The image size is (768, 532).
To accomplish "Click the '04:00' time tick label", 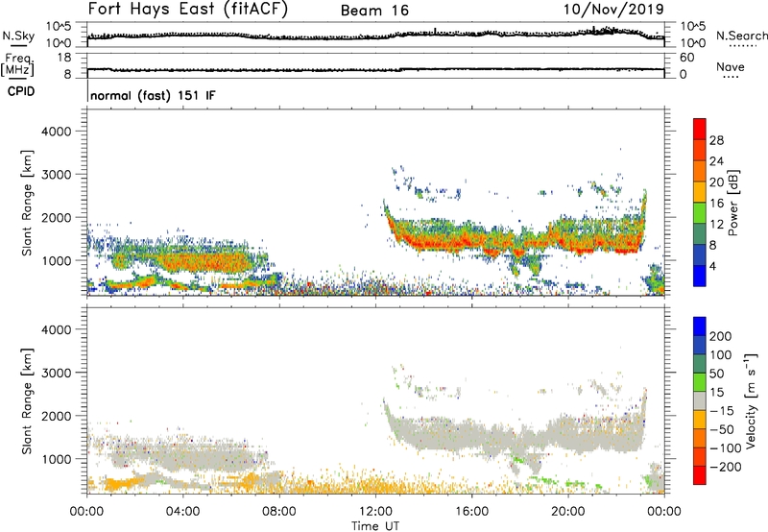I will [182, 512].
